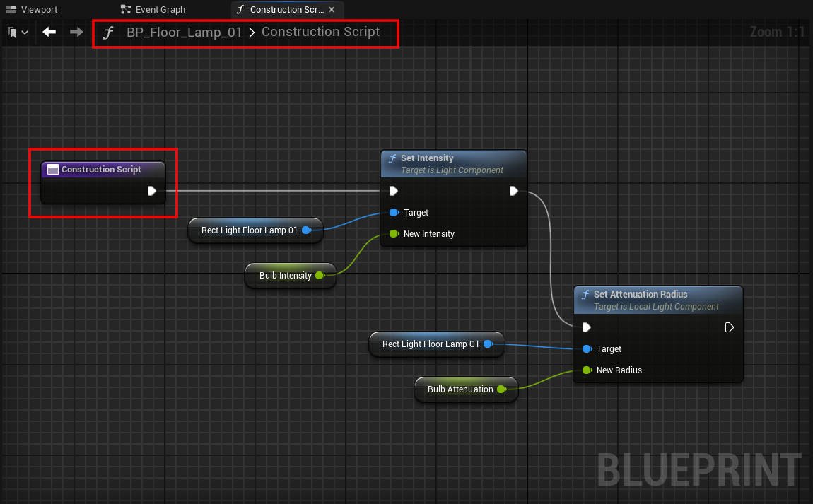Click Set Attenuation Radius Target pin
The width and height of the screenshot is (813, 504).
pyautogui.click(x=587, y=349)
